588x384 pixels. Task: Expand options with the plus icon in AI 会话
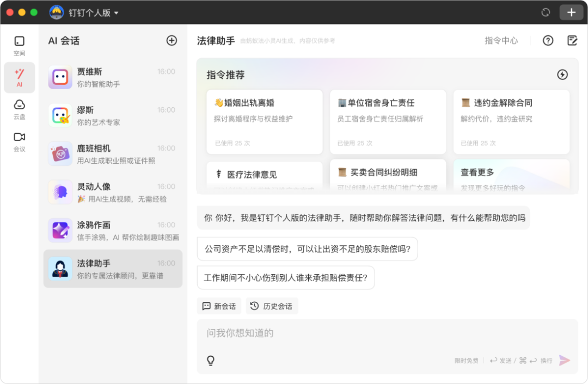click(171, 40)
